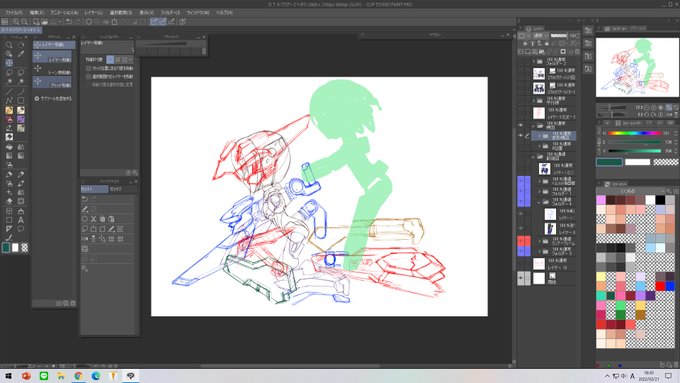Click Zoom out on command bar
The width and height of the screenshot is (680, 383).
(24, 22)
